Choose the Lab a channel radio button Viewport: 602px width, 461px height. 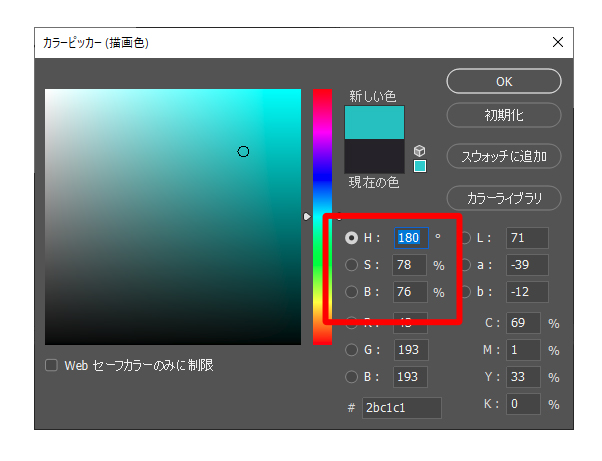pos(466,265)
